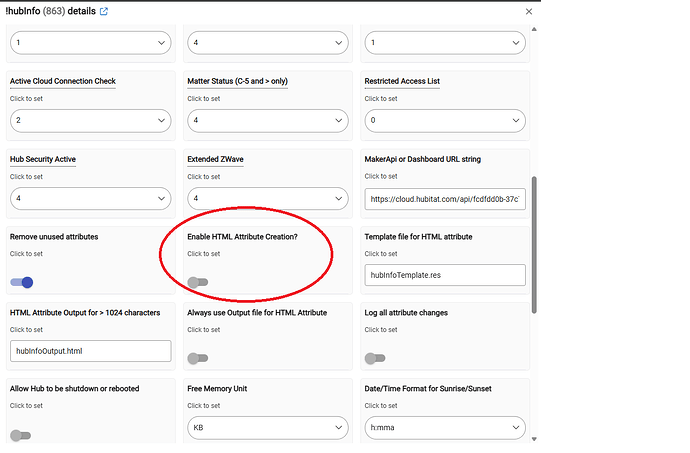Toggle Allow Hub to be shutdown or rebooted
The height and width of the screenshot is (453, 690).
pos(21,435)
